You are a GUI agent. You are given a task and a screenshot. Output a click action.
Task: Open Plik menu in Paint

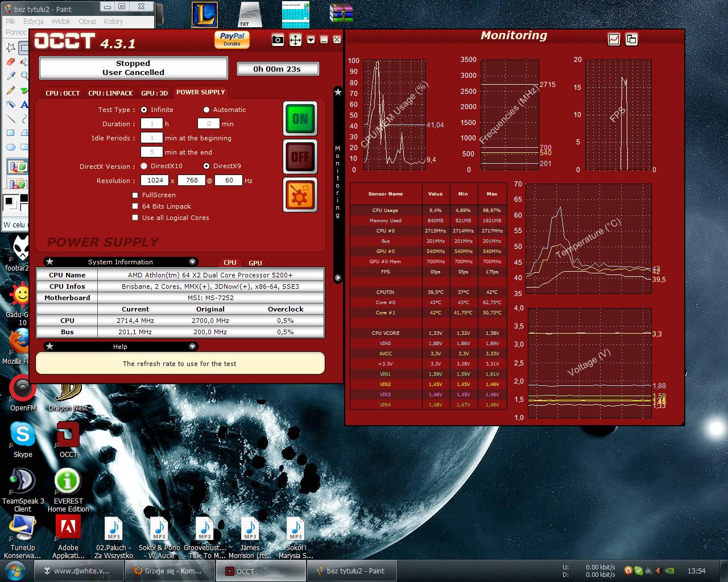pos(11,21)
